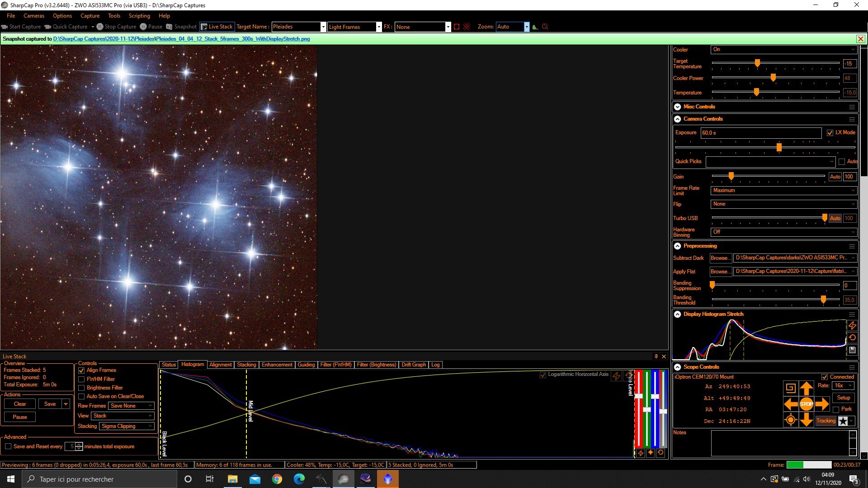This screenshot has width=868, height=488.
Task: Open the Preprocessing panel hamburger menu
Action: (x=852, y=246)
